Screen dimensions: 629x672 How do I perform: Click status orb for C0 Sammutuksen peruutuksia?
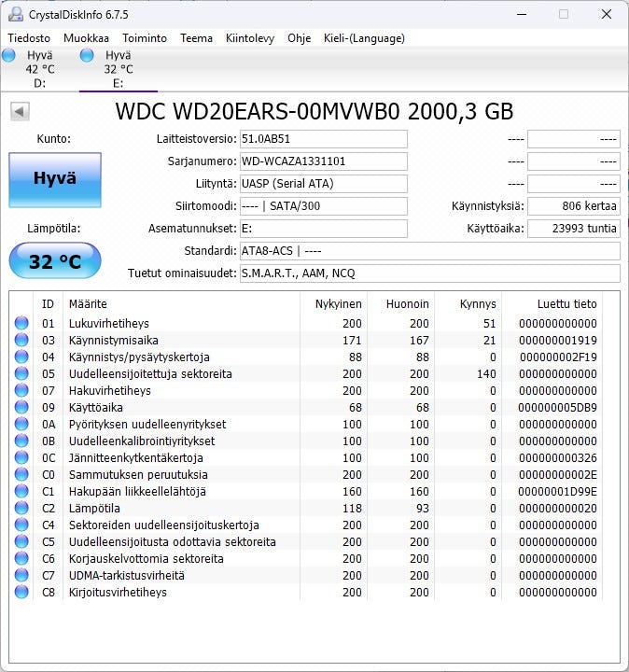coord(21,474)
